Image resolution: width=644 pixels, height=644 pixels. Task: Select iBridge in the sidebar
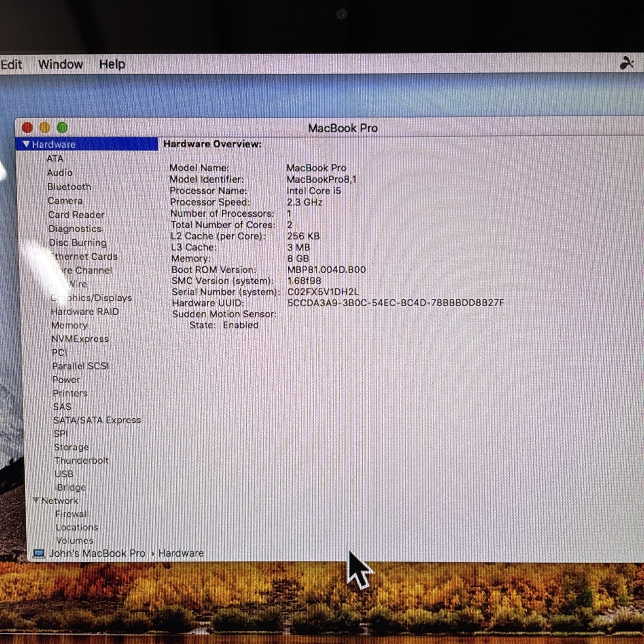tap(70, 487)
